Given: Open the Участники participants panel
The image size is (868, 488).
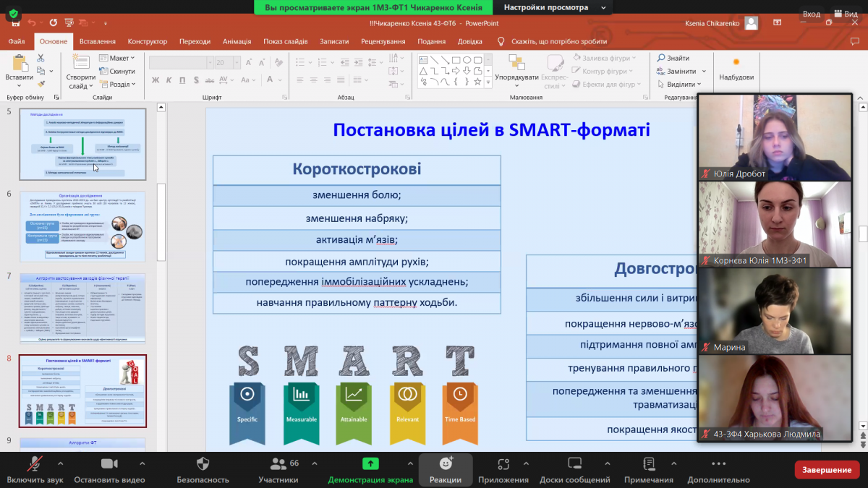Looking at the screenshot, I should (278, 463).
